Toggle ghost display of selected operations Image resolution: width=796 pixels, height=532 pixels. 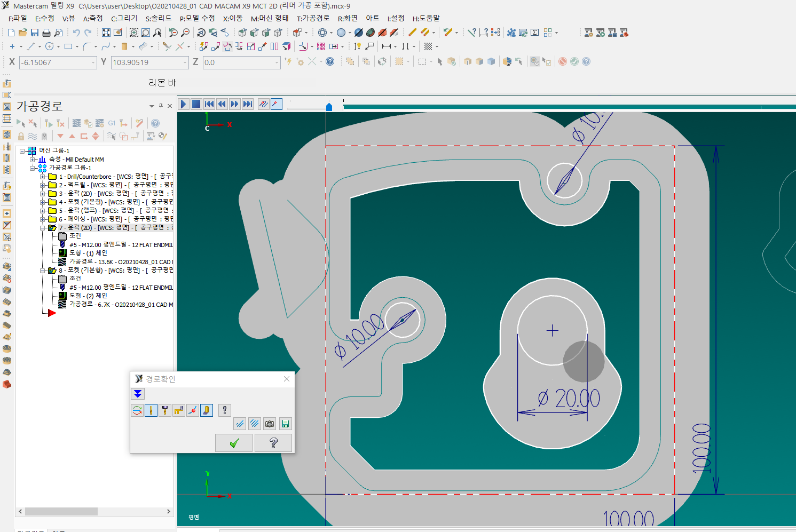(44, 136)
